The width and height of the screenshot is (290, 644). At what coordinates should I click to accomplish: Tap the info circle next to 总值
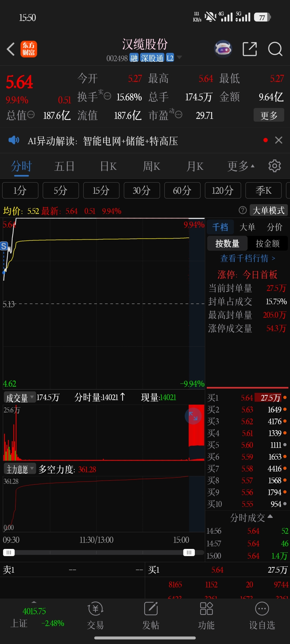31,115
